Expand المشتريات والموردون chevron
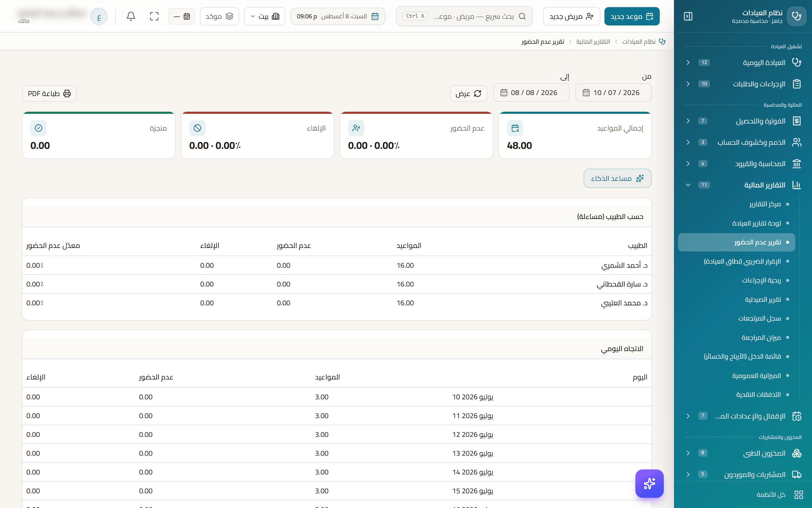The image size is (812, 508). [688, 474]
